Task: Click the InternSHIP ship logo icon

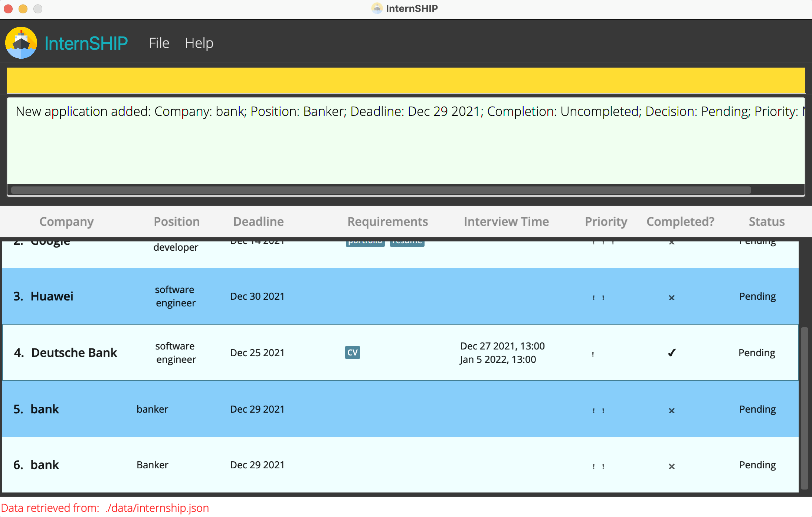Action: point(21,43)
